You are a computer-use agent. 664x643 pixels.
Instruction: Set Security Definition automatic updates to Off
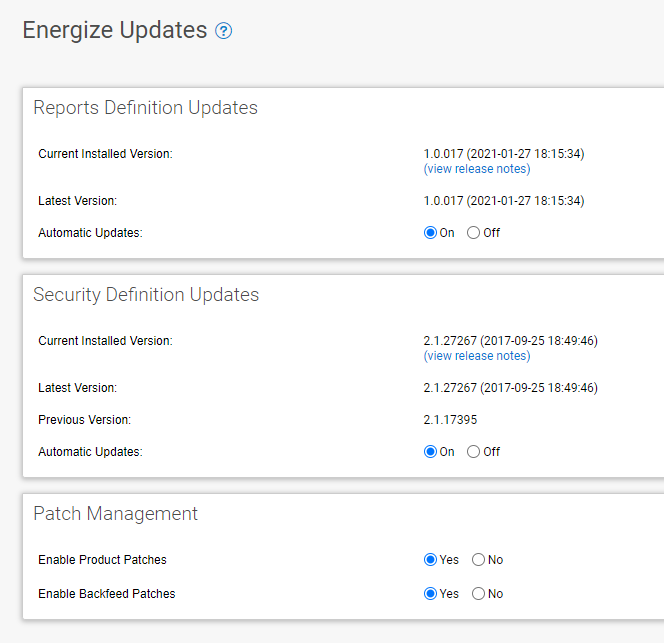point(473,452)
